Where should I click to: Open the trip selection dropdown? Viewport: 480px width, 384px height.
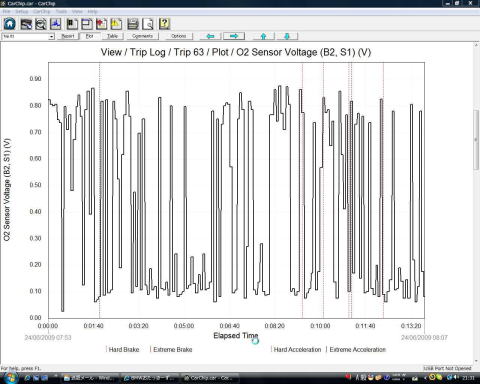coord(51,36)
